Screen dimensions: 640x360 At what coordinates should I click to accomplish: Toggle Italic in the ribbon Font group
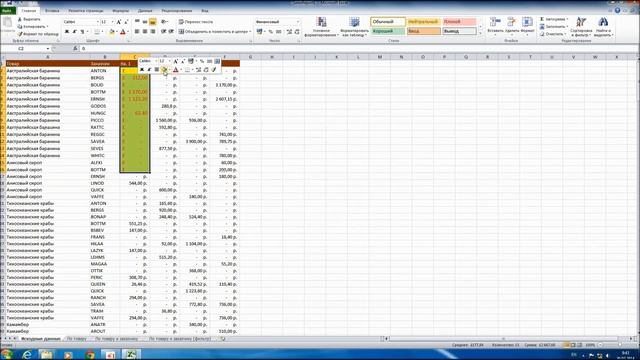tap(74, 32)
